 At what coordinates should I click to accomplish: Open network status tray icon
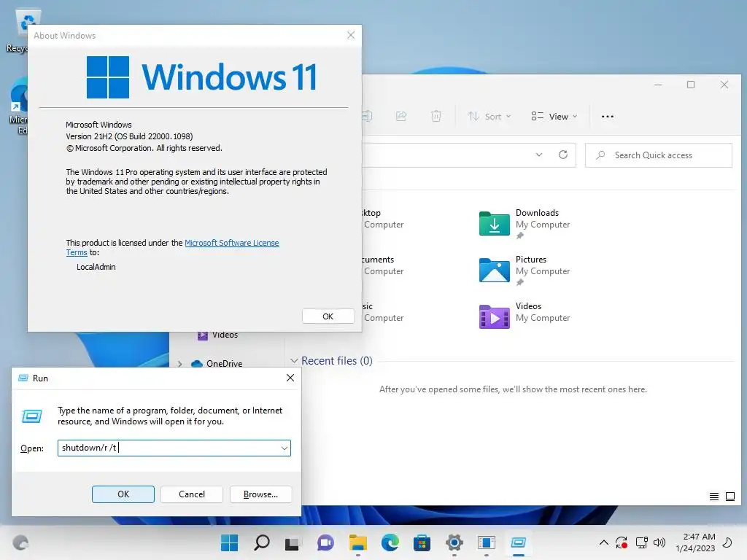click(641, 542)
